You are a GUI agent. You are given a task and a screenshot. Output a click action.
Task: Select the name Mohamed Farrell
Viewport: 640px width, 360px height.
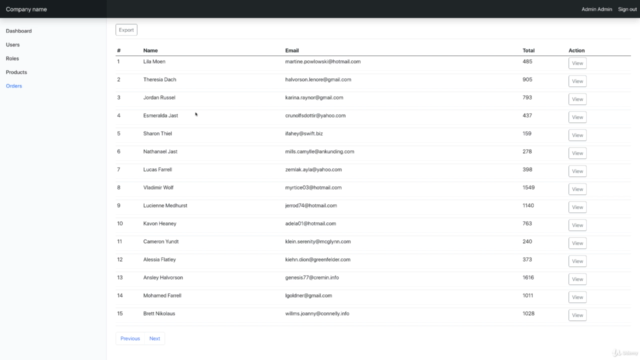coord(162,296)
